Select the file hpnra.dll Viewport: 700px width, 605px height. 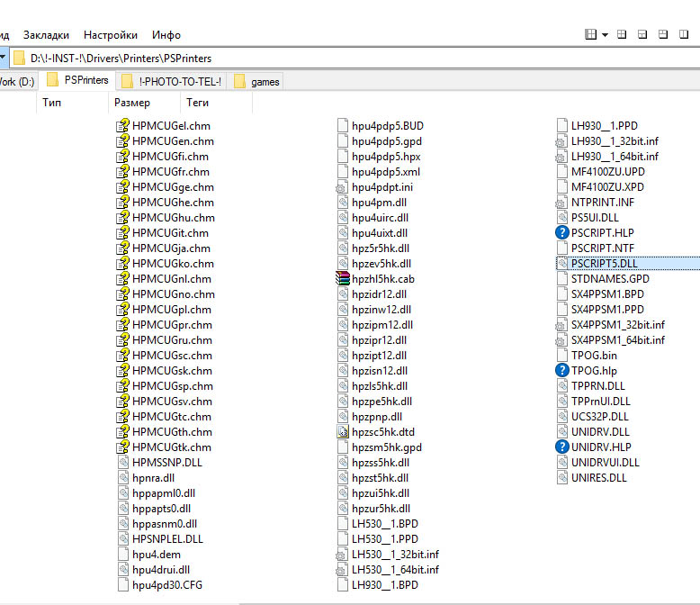click(153, 478)
